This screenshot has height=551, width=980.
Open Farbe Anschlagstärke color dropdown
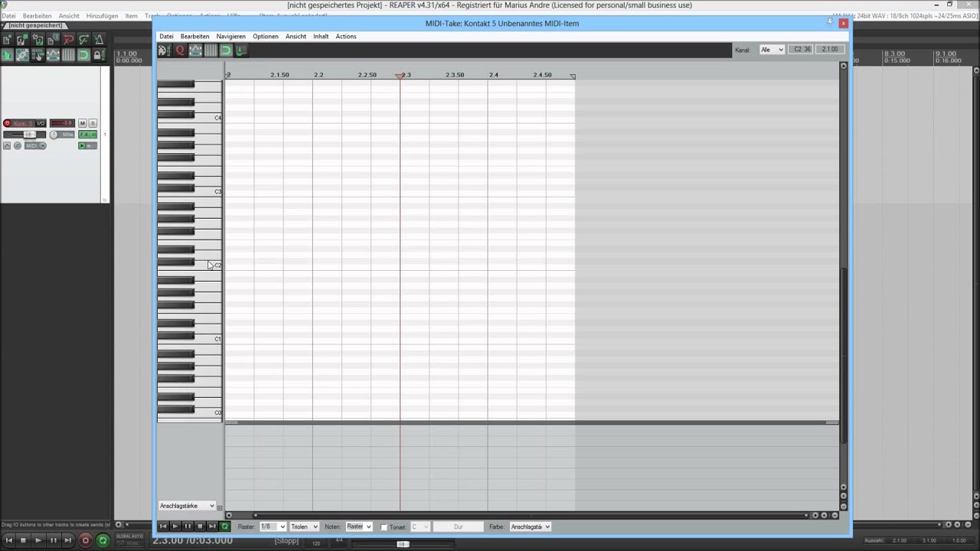coord(530,527)
